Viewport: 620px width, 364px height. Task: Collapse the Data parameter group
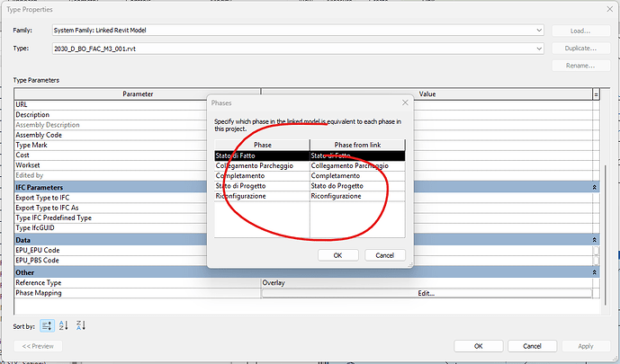pyautogui.click(x=595, y=240)
